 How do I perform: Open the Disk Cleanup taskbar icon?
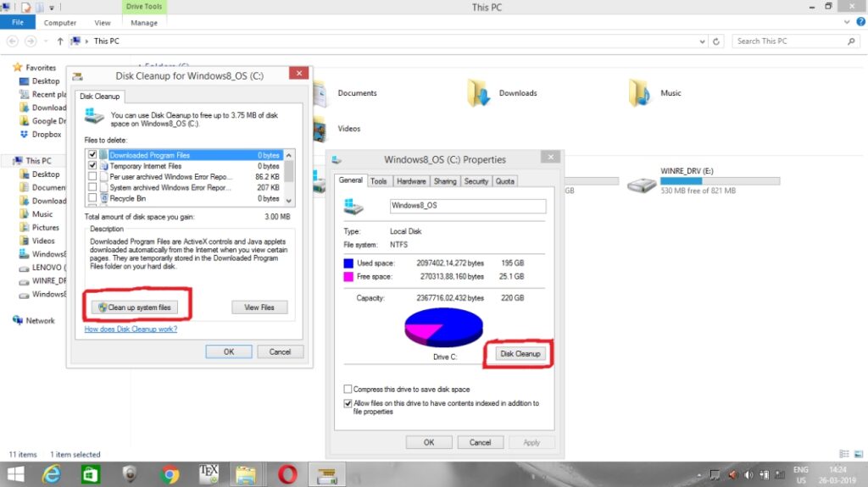[326, 475]
